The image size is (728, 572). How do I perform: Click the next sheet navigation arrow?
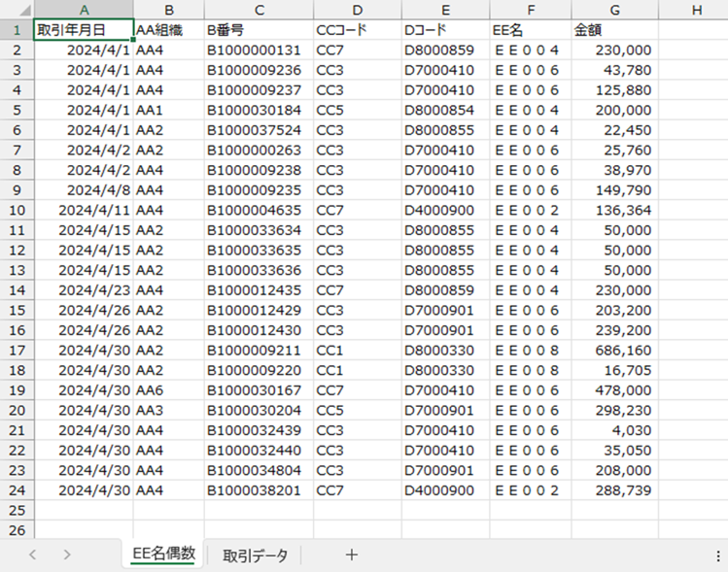point(66,555)
